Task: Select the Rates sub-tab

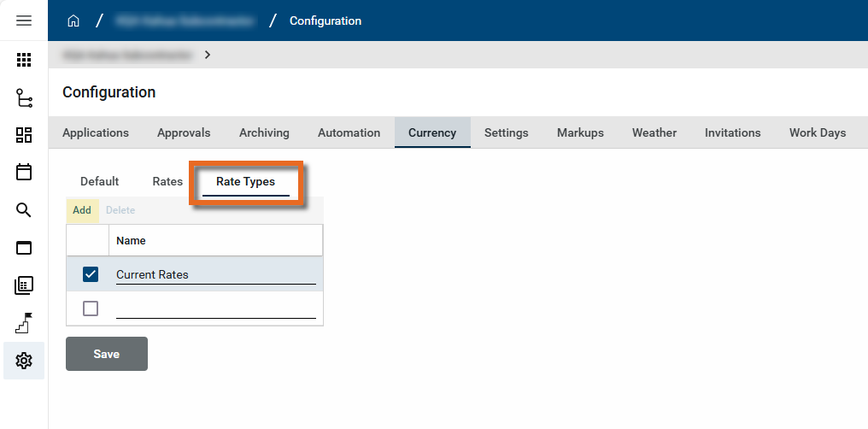Action: [x=167, y=181]
